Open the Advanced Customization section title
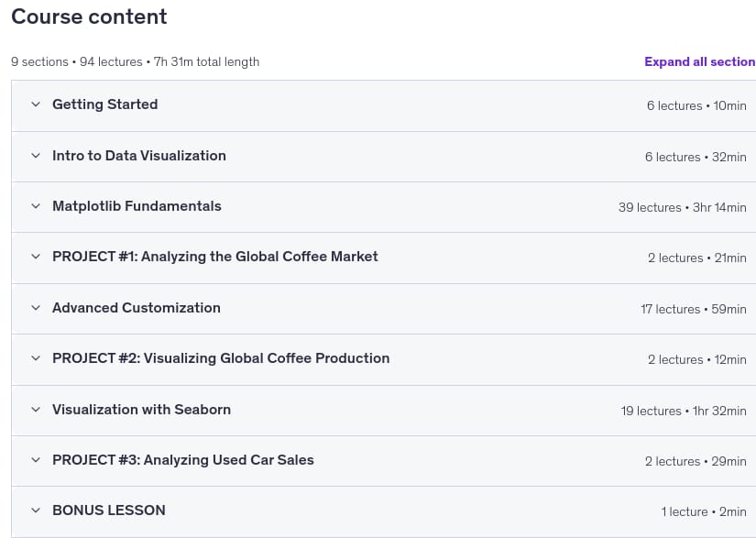Viewport: 756px width, 538px height. 137,308
